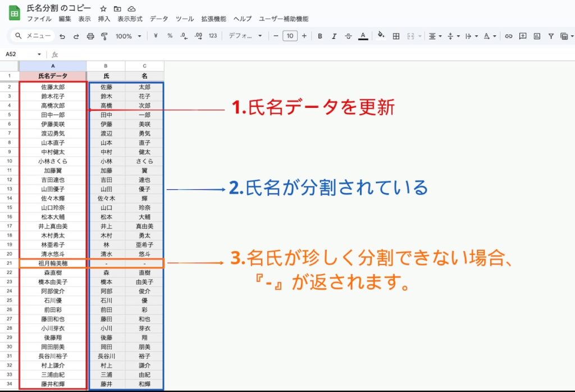Viewport: 575px width, 392px height.
Task: Select cell containing 佐藤太郎
Action: 53,87
